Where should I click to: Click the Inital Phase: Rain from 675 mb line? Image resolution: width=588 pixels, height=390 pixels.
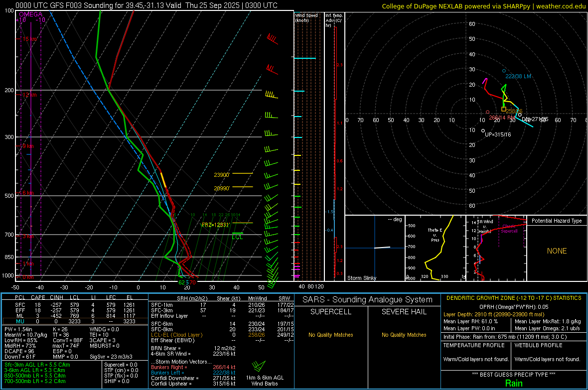coord(505,337)
